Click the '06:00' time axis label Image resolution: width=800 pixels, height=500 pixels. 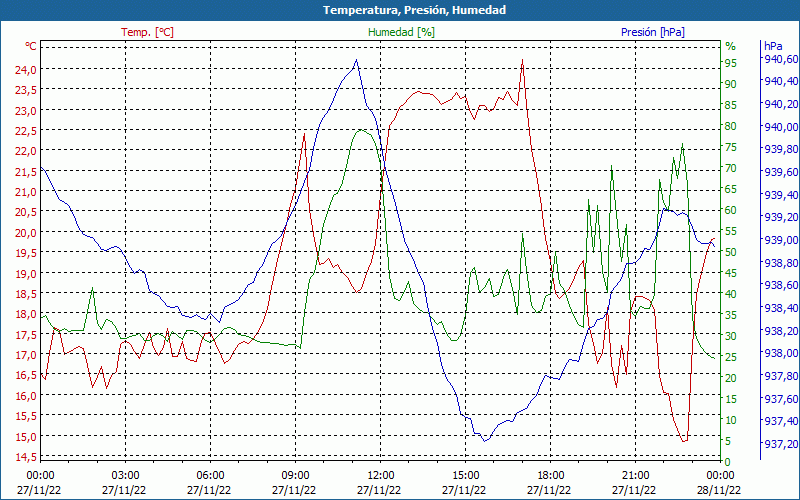click(x=210, y=475)
